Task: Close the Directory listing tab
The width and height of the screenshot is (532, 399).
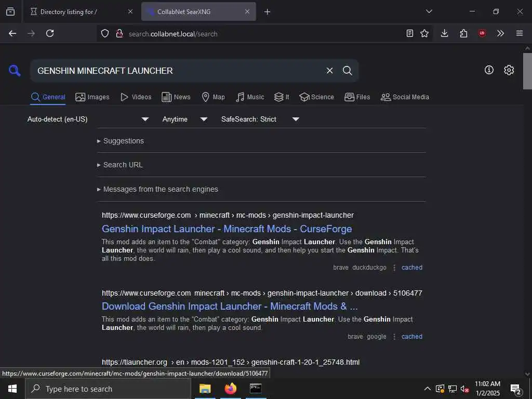Action: tap(130, 11)
